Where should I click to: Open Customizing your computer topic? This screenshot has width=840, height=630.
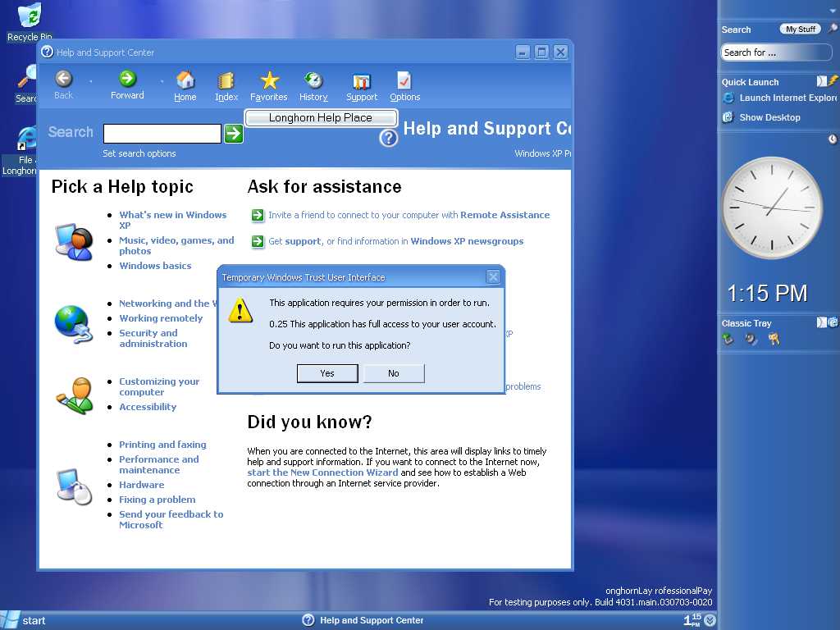tap(159, 387)
